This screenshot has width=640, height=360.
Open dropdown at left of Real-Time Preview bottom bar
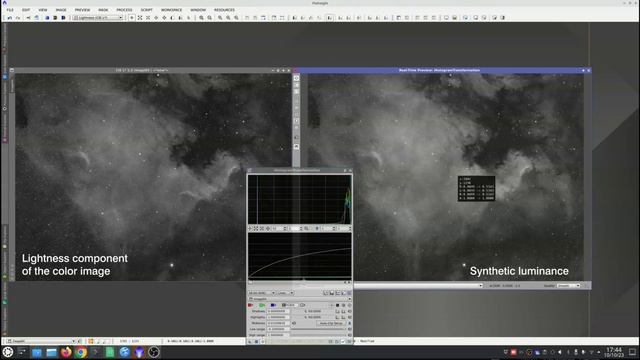(418, 286)
